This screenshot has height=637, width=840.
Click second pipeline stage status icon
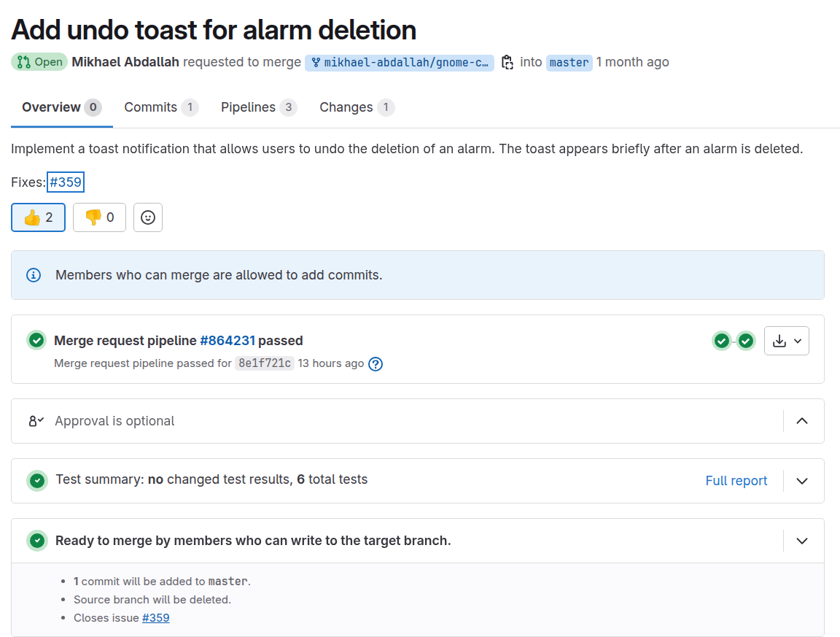pos(746,341)
